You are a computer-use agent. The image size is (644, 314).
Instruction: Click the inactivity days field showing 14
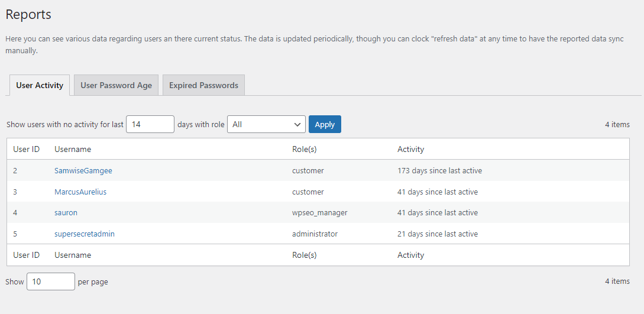point(150,124)
